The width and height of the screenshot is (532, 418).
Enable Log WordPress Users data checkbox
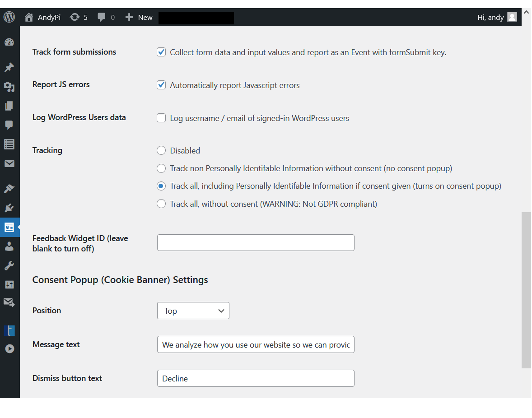(161, 118)
